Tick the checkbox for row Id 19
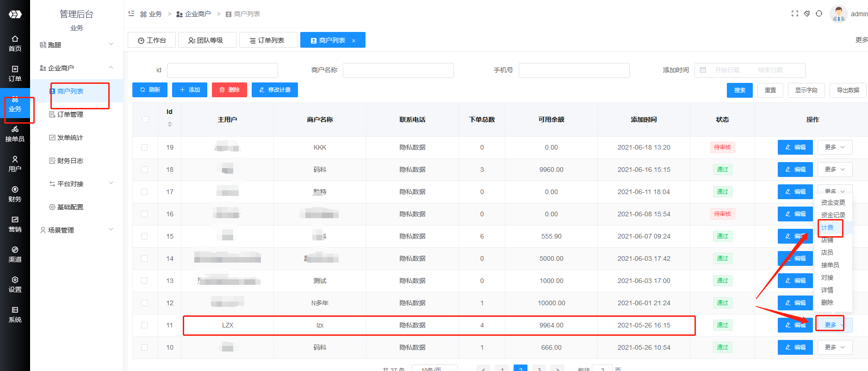Viewport: 868px width, 371px height. pos(144,147)
